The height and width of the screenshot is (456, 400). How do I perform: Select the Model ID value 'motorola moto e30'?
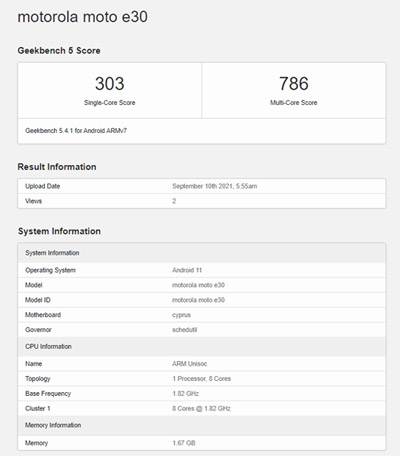click(198, 300)
